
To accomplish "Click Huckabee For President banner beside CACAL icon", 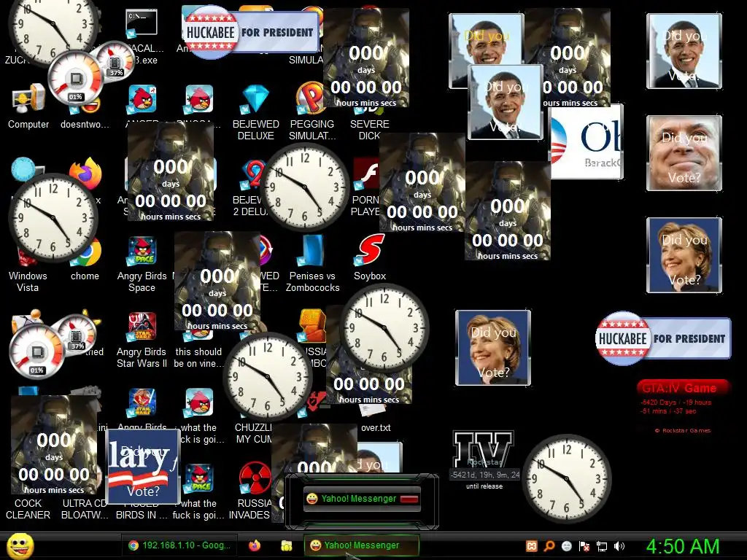I will coord(251,32).
